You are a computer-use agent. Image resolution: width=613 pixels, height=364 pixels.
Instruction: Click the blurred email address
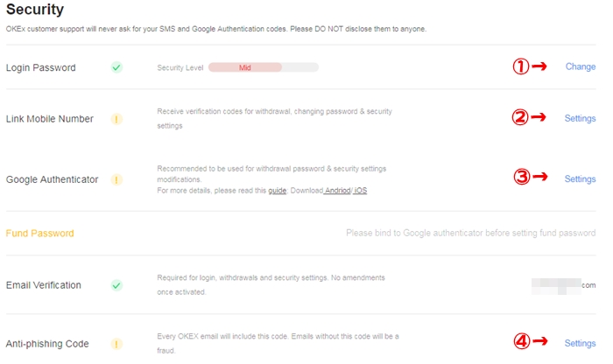click(x=563, y=285)
